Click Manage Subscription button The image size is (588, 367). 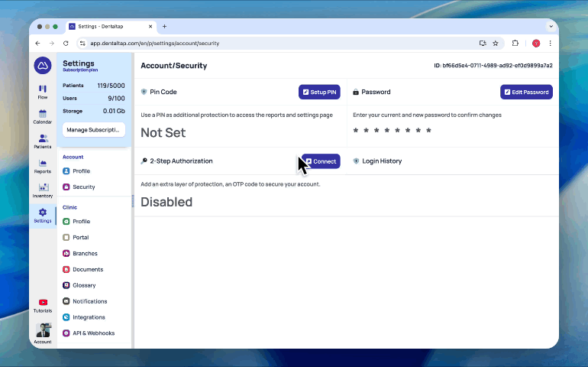[x=93, y=130]
